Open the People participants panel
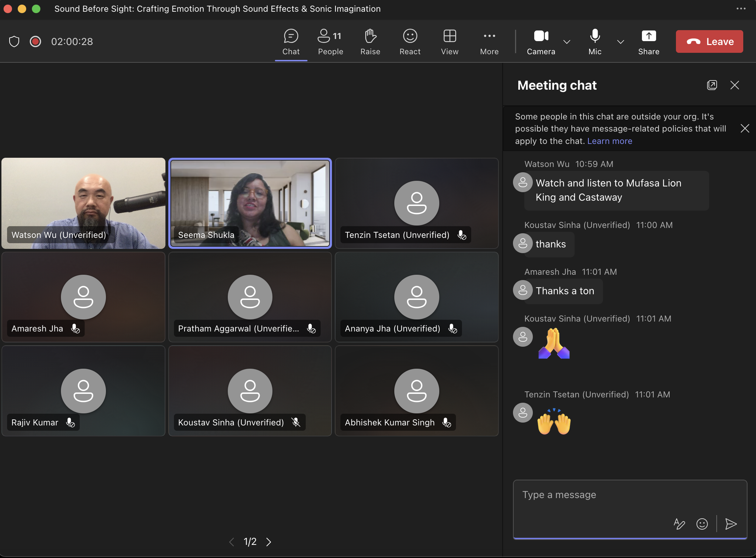The height and width of the screenshot is (558, 756). (x=330, y=42)
